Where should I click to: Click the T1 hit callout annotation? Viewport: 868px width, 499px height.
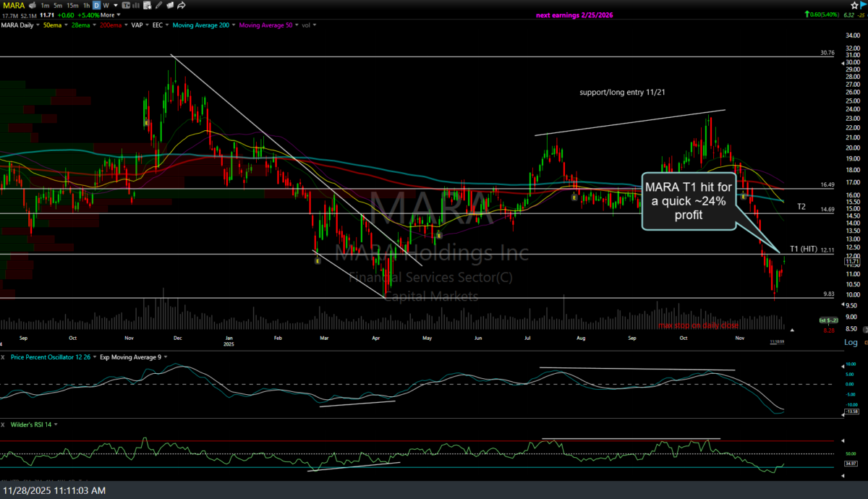(x=688, y=201)
